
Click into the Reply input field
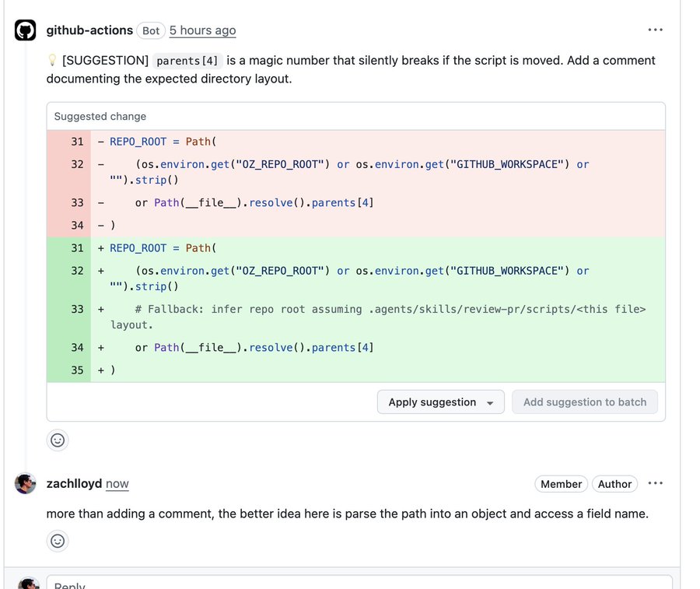[359, 582]
